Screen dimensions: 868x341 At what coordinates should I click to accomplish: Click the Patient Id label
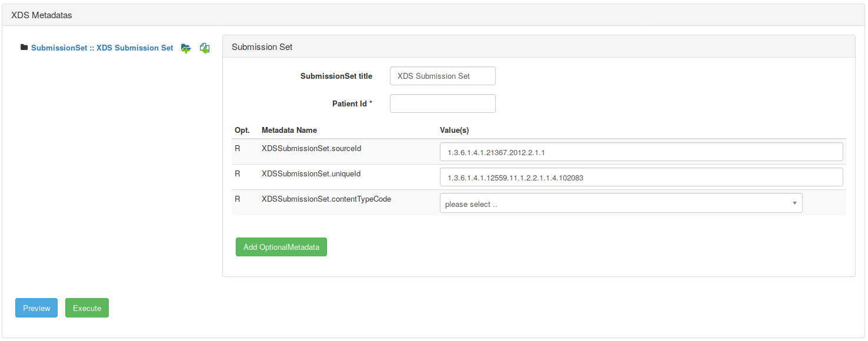[x=352, y=103]
